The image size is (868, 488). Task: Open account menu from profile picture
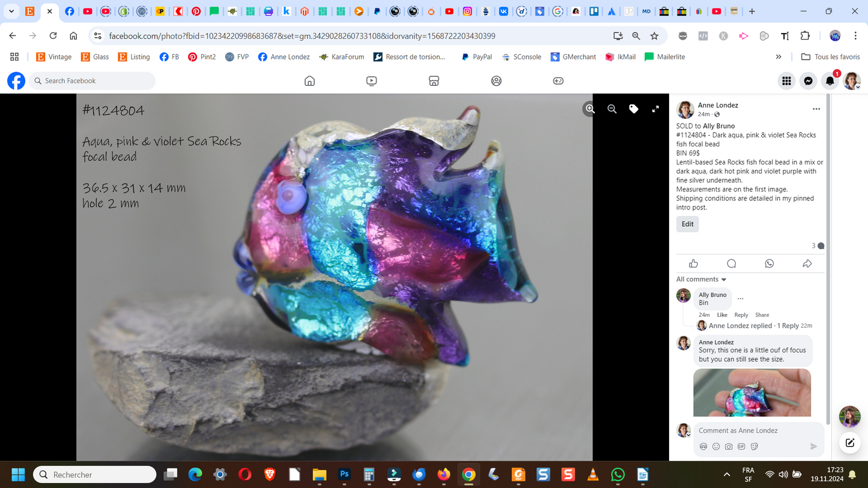pos(852,80)
